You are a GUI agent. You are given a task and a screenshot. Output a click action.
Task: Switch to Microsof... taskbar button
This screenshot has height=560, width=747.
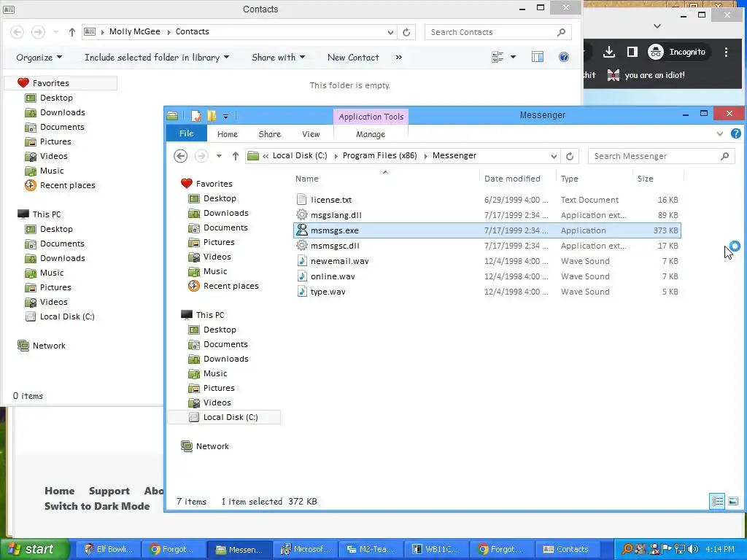point(306,549)
